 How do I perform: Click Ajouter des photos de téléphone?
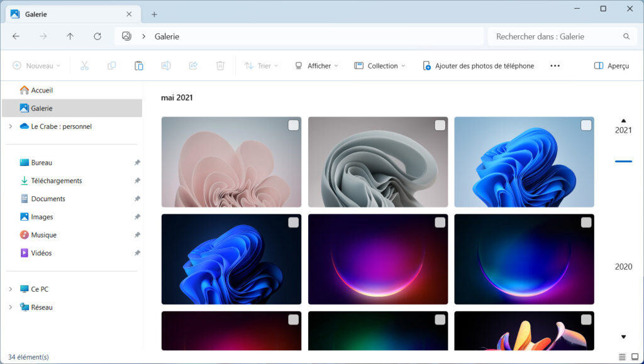pos(479,65)
